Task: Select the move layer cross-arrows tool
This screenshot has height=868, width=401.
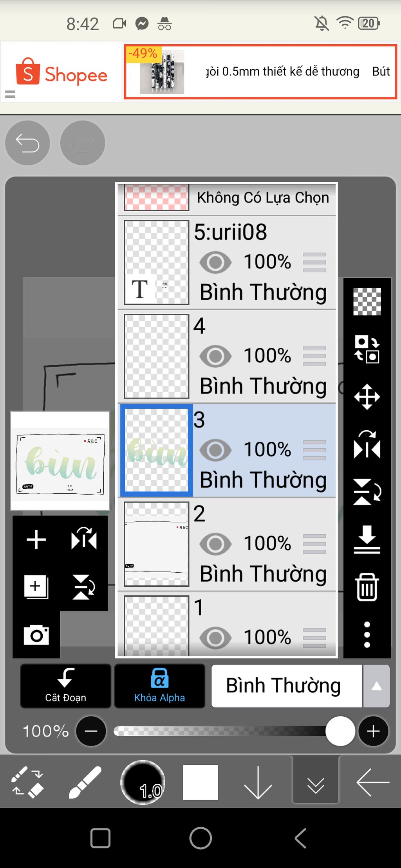Action: tap(367, 397)
